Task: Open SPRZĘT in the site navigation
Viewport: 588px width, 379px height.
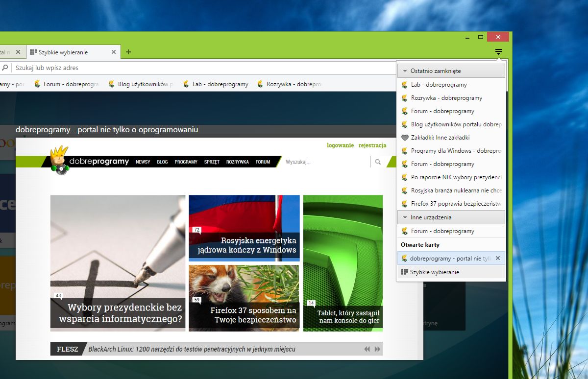Action: coord(212,162)
